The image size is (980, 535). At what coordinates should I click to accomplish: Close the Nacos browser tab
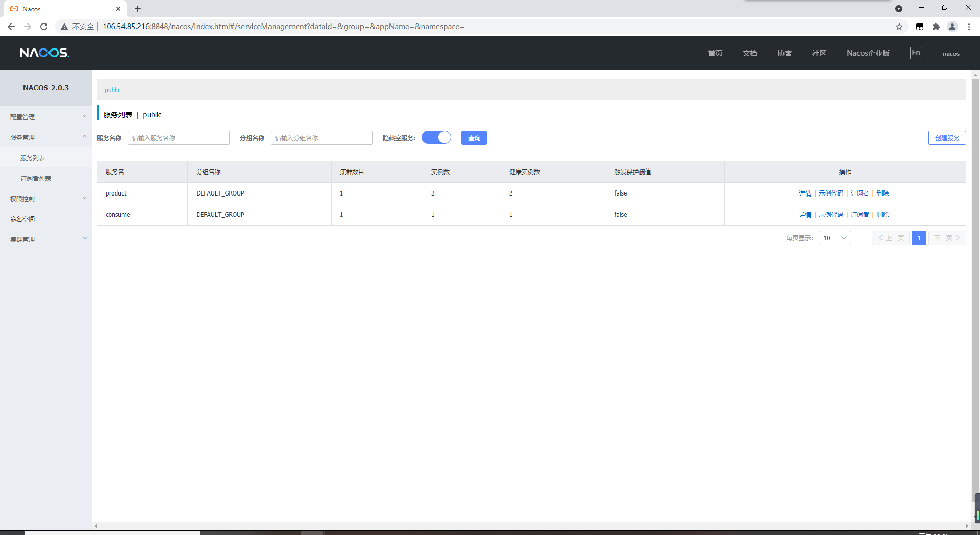118,9
